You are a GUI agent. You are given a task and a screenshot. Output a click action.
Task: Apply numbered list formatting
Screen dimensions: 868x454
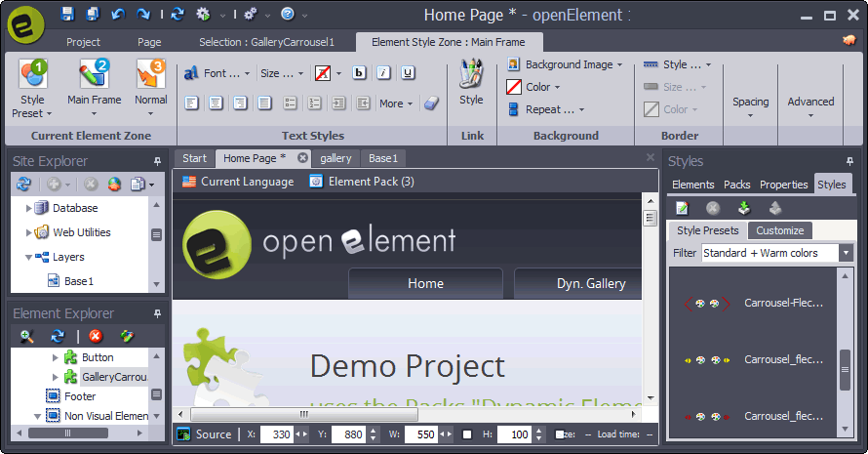tap(314, 103)
